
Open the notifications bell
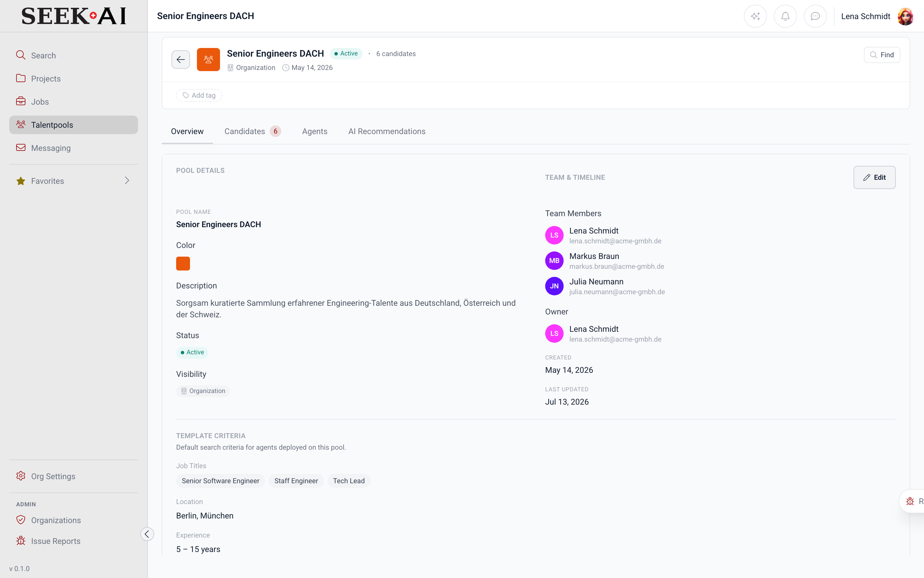pos(785,16)
